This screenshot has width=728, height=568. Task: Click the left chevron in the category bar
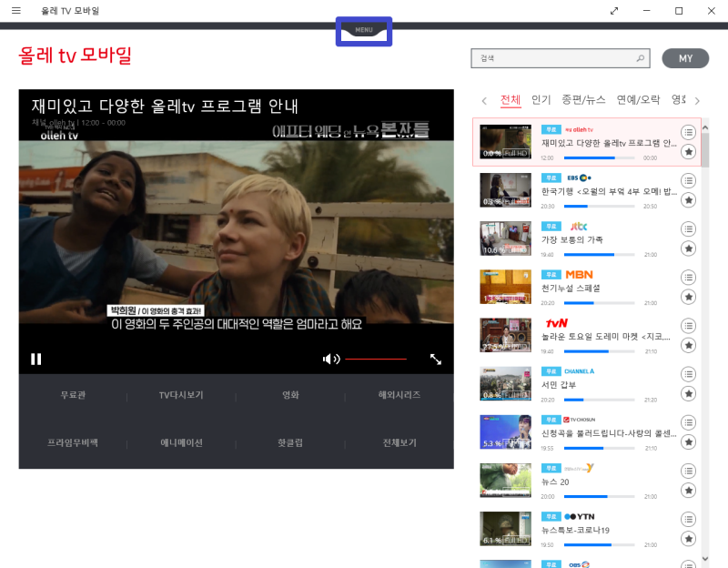(x=484, y=101)
